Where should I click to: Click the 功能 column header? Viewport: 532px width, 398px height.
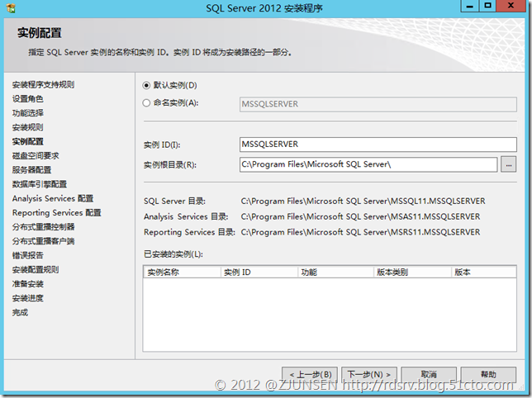336,272
